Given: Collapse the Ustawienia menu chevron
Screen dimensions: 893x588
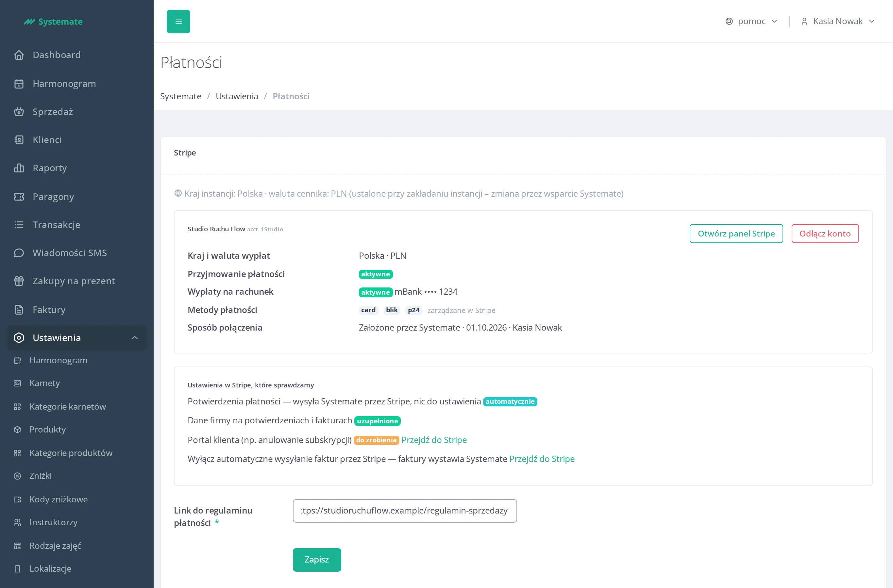Looking at the screenshot, I should click(135, 338).
